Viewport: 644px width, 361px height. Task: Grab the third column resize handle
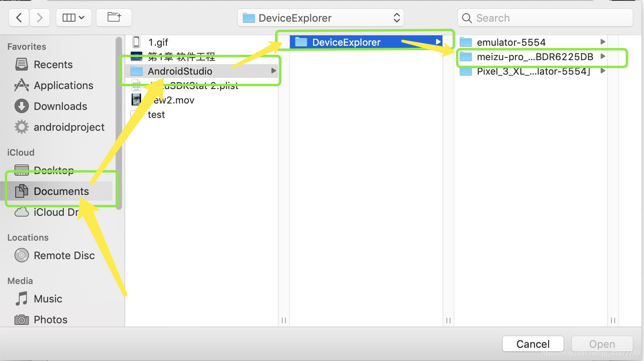point(613,320)
